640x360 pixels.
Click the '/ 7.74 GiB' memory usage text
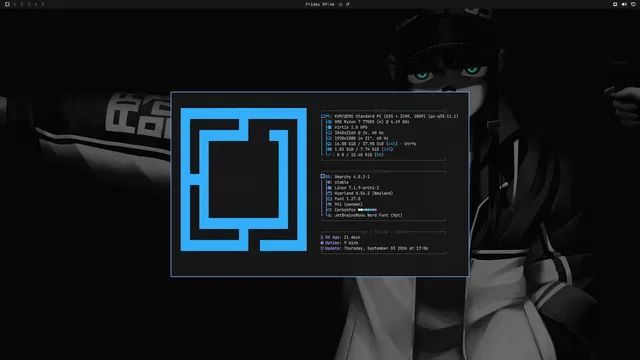[x=367, y=149]
